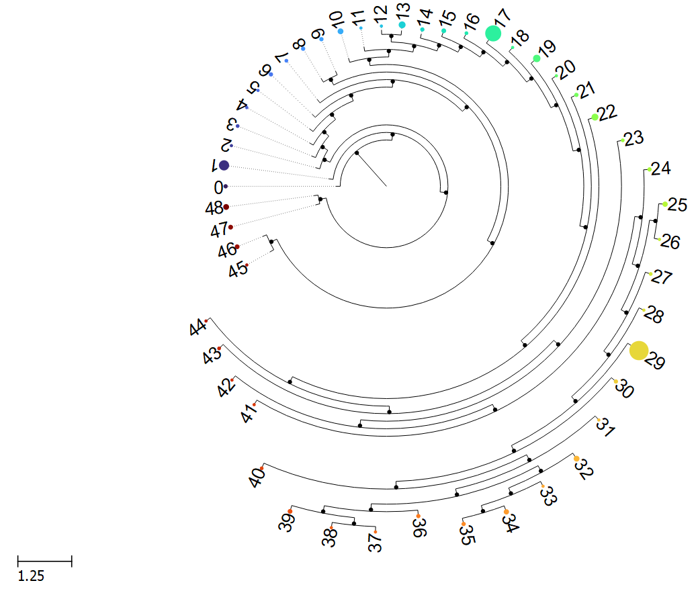700x589 pixels.
Task: Click the green node marker at tip 19
Action: point(538,59)
